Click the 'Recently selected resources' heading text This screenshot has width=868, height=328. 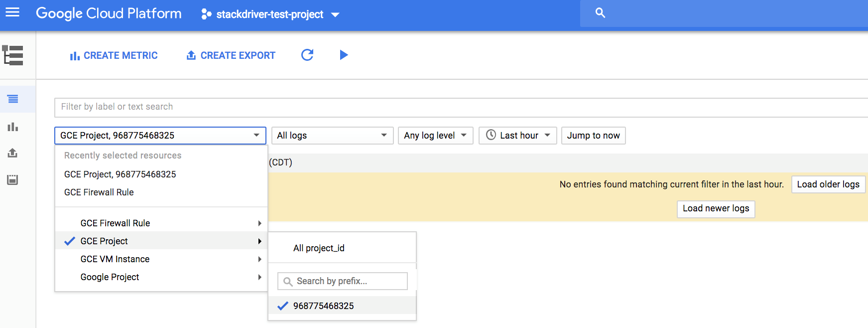123,156
